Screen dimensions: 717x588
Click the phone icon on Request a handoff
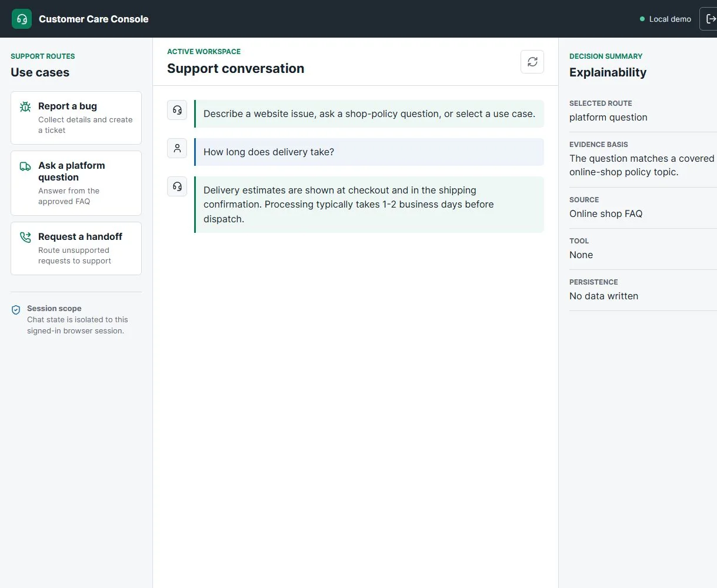click(x=25, y=238)
